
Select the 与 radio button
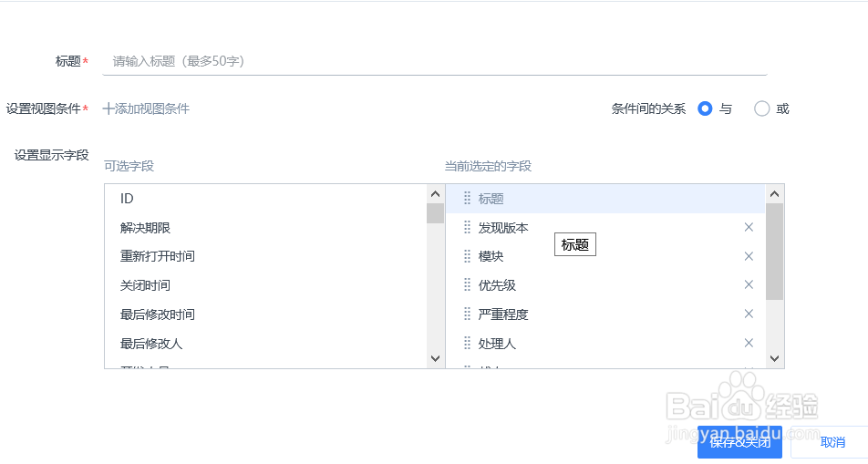point(705,108)
